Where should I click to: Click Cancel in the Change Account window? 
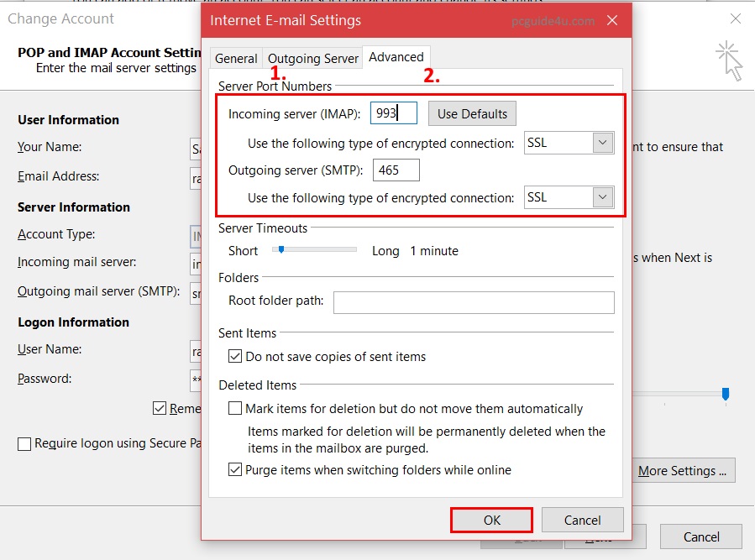coord(701,536)
